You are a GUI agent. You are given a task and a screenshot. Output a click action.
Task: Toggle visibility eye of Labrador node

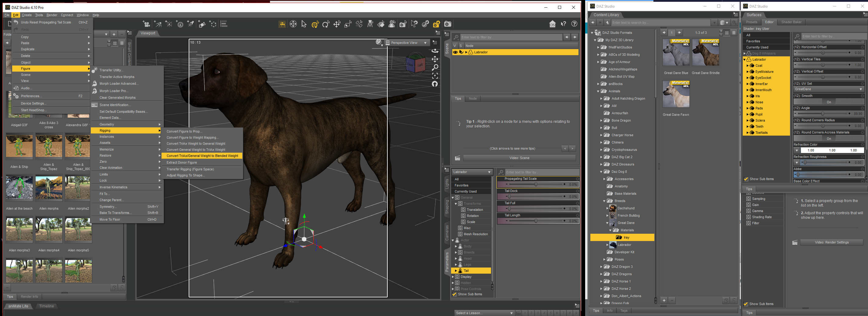click(x=455, y=52)
